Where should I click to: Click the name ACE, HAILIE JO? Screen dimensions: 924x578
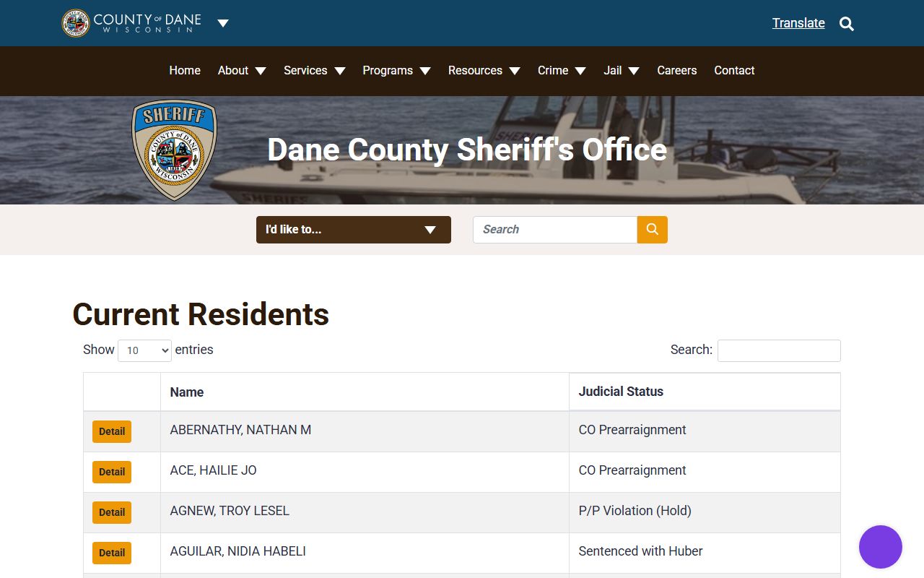tap(213, 470)
